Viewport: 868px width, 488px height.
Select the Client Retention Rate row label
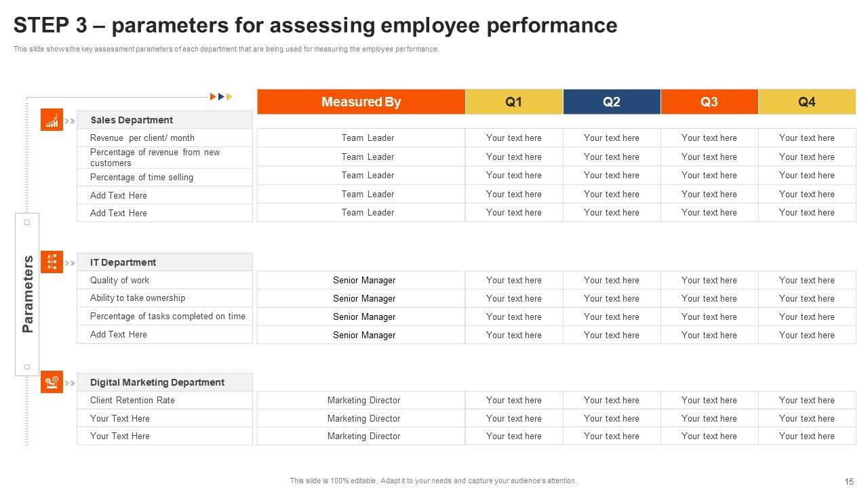tap(132, 400)
